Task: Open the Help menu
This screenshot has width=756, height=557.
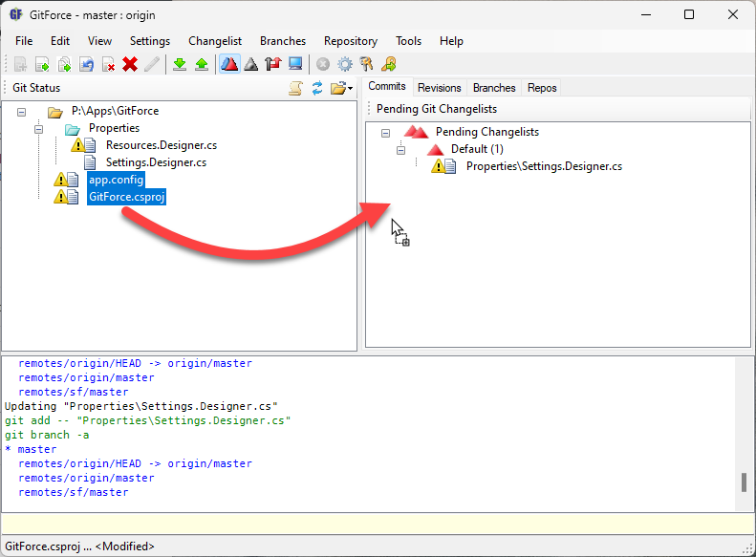Action: click(451, 41)
